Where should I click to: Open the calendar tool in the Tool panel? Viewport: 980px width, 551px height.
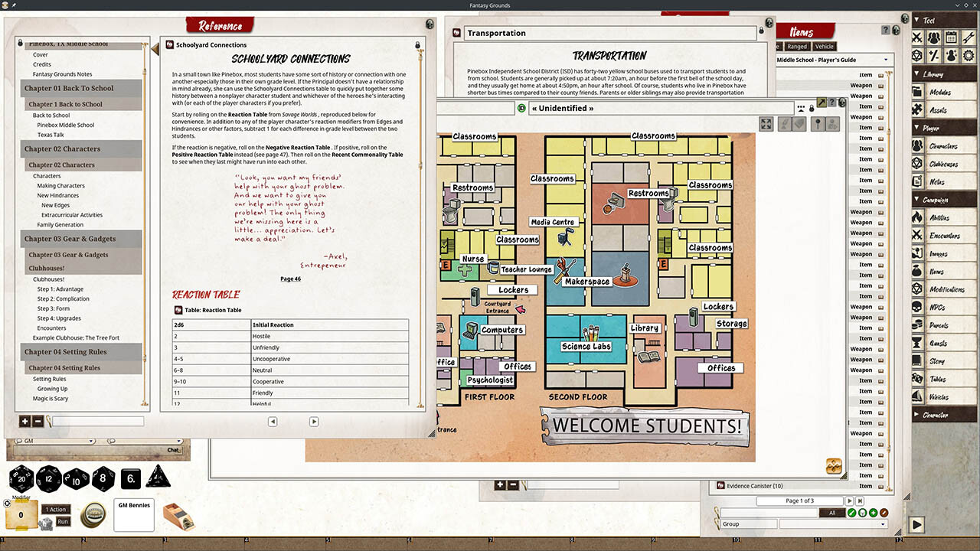click(952, 37)
